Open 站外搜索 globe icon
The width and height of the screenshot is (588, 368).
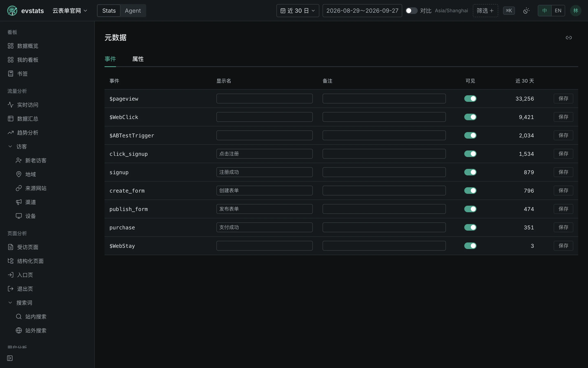click(19, 330)
